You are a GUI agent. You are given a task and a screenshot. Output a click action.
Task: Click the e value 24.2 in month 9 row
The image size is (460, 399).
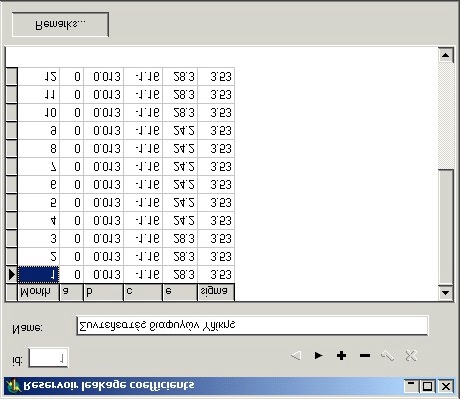[180, 130]
